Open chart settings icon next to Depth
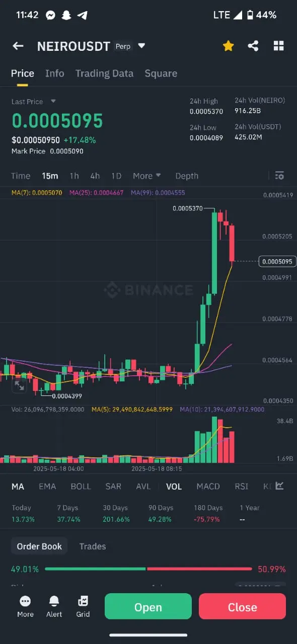The image size is (297, 644). pyautogui.click(x=279, y=176)
